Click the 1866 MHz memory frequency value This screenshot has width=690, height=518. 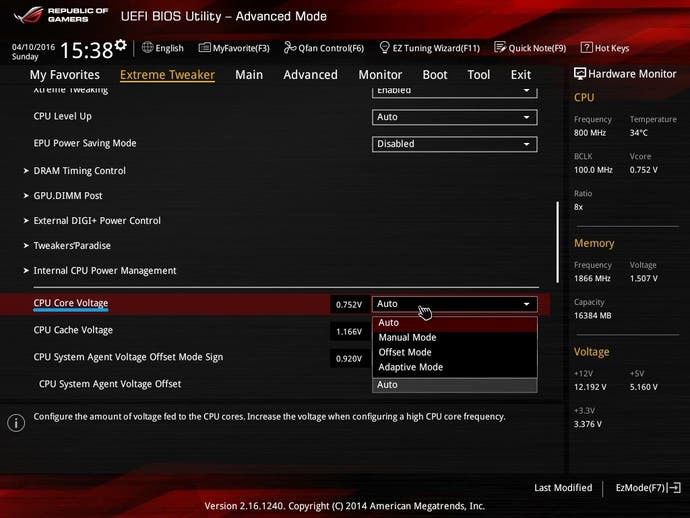click(592, 279)
